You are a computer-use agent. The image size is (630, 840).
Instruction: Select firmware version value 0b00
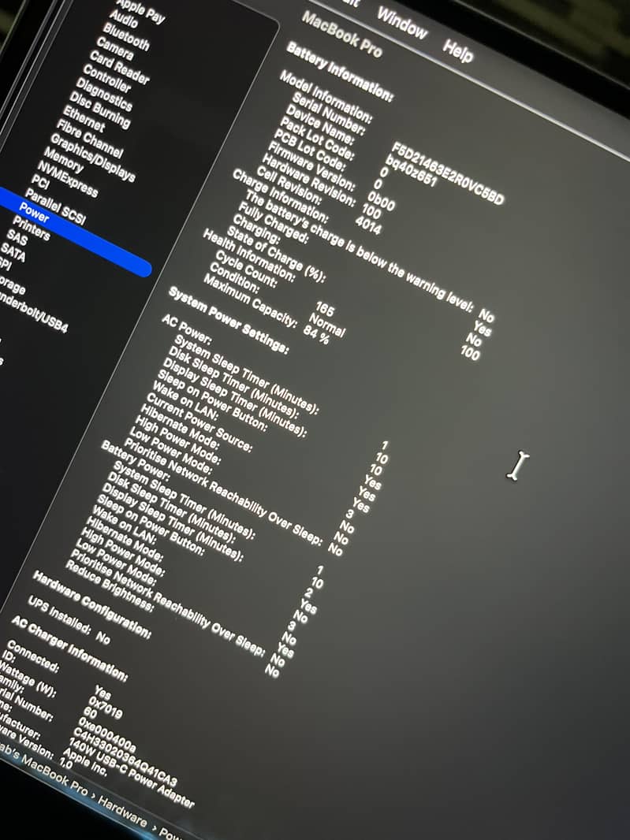click(381, 202)
